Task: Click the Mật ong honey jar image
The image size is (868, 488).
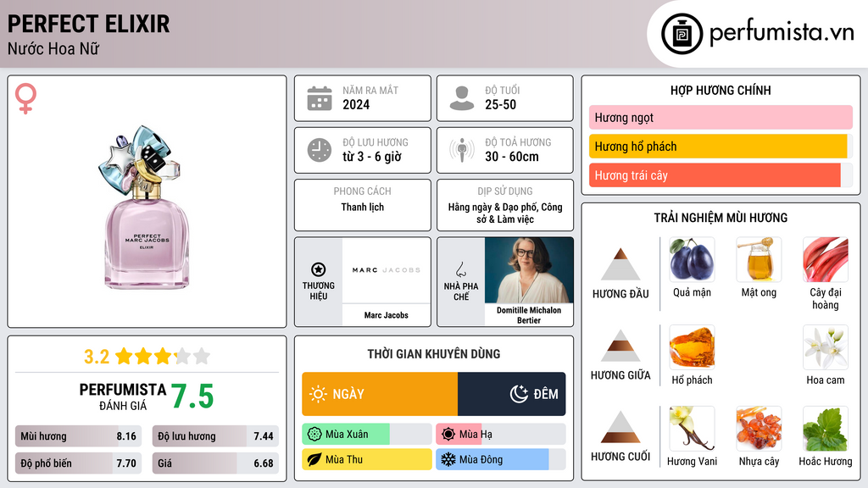Action: pyautogui.click(x=759, y=259)
